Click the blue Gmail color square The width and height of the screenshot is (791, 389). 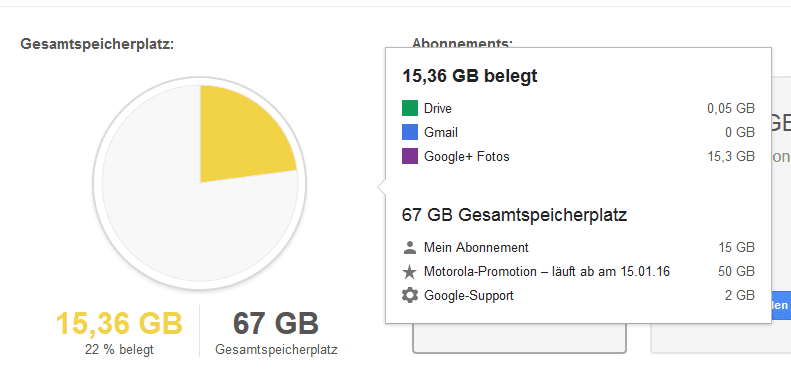click(410, 132)
